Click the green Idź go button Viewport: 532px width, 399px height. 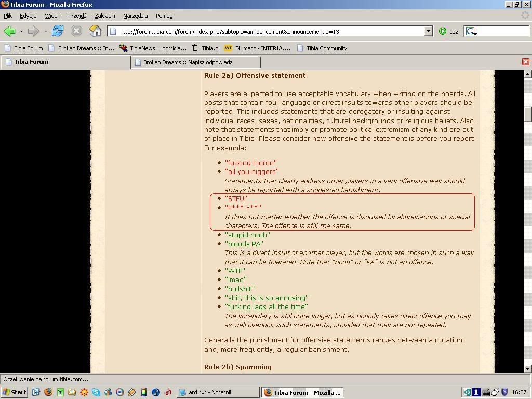pos(448,32)
